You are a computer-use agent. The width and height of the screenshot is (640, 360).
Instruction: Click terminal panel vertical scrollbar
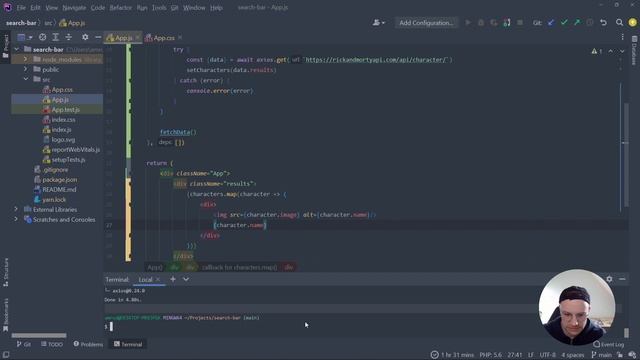tap(626, 332)
